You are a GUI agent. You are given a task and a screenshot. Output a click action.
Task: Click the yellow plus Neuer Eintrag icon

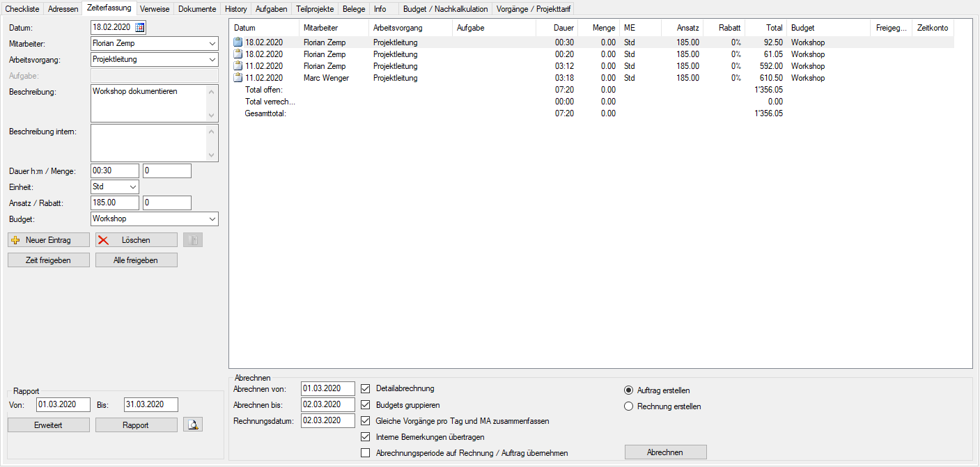16,240
